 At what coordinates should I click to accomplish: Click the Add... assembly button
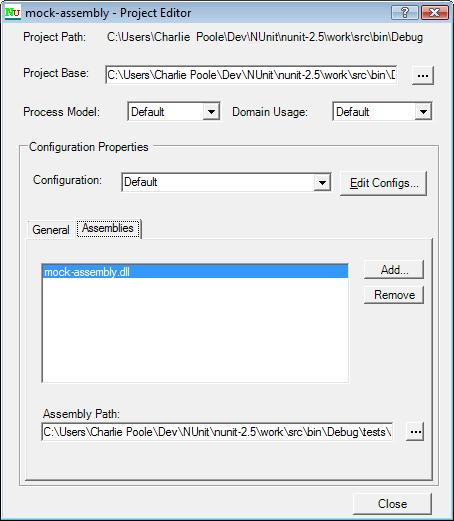coord(394,270)
